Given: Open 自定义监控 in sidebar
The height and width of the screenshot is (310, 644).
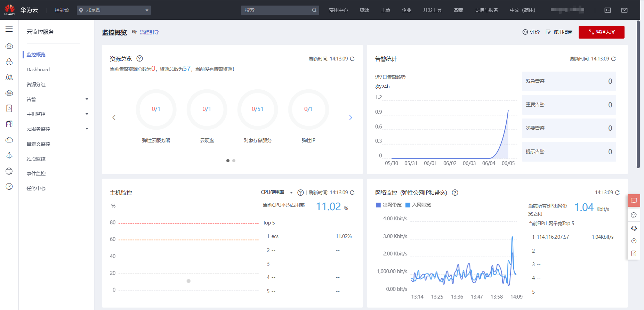Looking at the screenshot, I should [39, 144].
